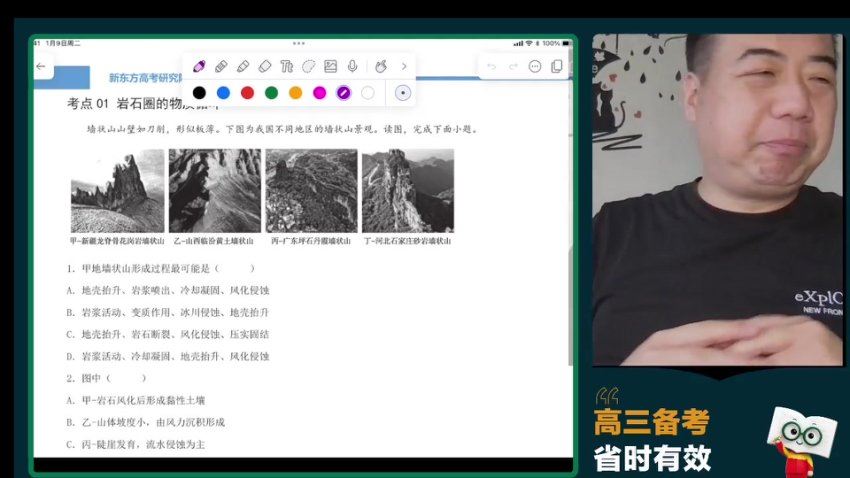Pick the black pen color
The width and height of the screenshot is (850, 478).
point(199,93)
